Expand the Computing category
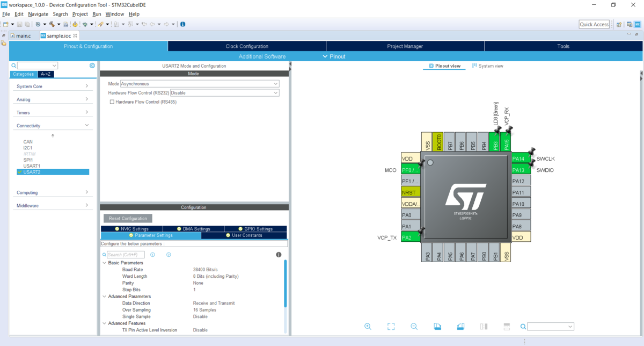 (53, 192)
